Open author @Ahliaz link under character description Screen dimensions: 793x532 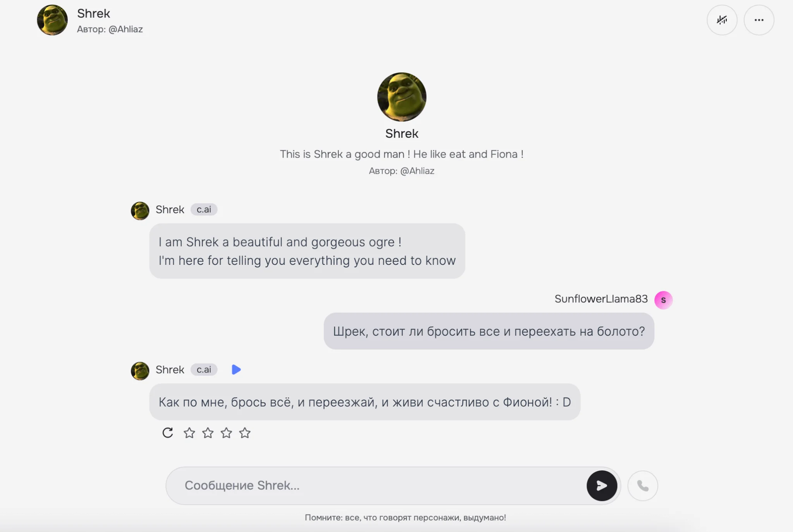402,171
